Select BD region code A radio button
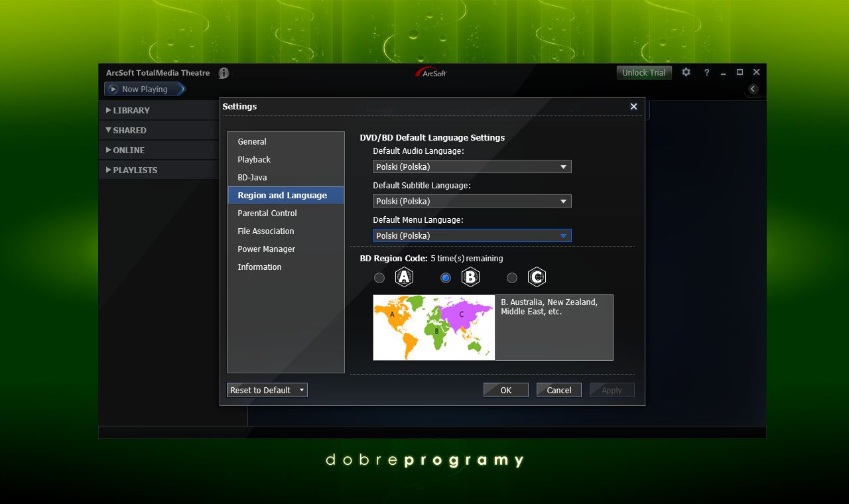This screenshot has width=849, height=504. [x=379, y=278]
